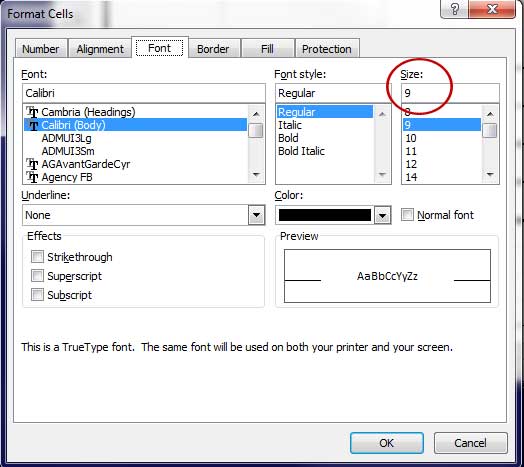Open the Underline dropdown
Image resolution: width=524 pixels, height=467 pixels.
[x=256, y=215]
